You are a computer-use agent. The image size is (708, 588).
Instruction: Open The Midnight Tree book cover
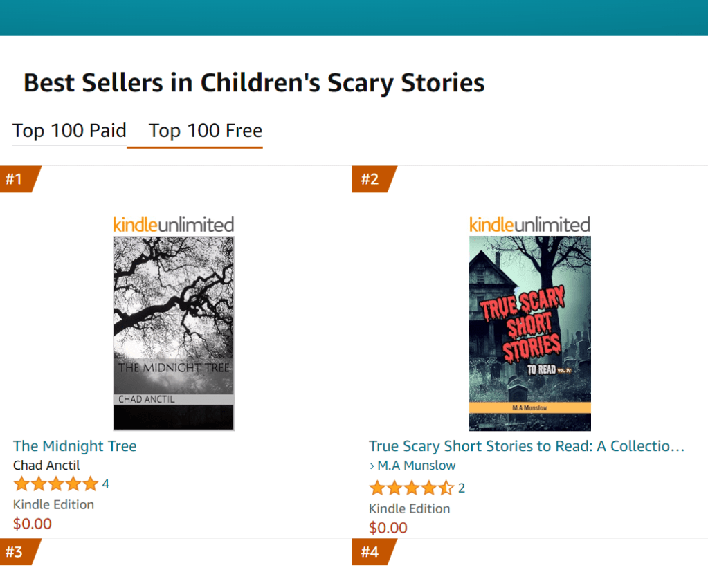(x=174, y=333)
